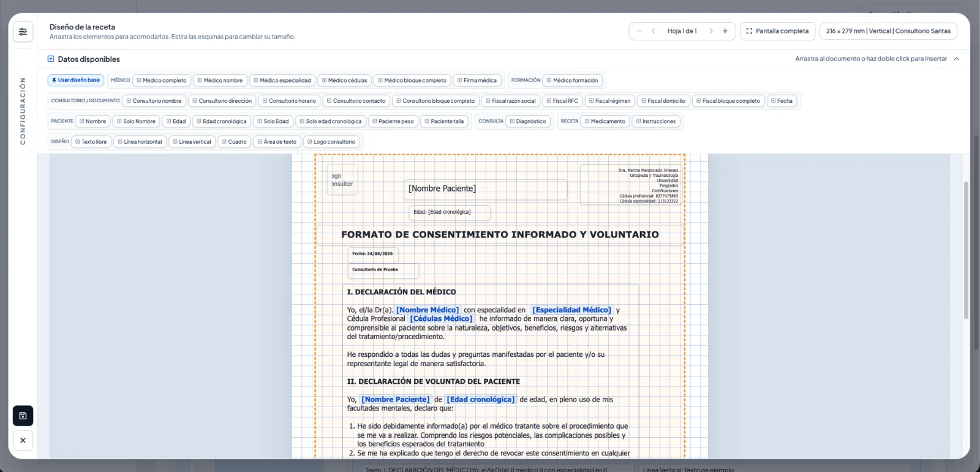Insert Fiscal domicilio chip
This screenshot has width=980, height=472.
[663, 101]
